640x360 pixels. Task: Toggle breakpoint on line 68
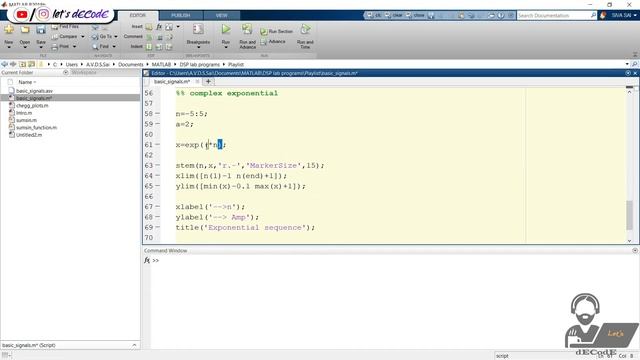[158, 217]
